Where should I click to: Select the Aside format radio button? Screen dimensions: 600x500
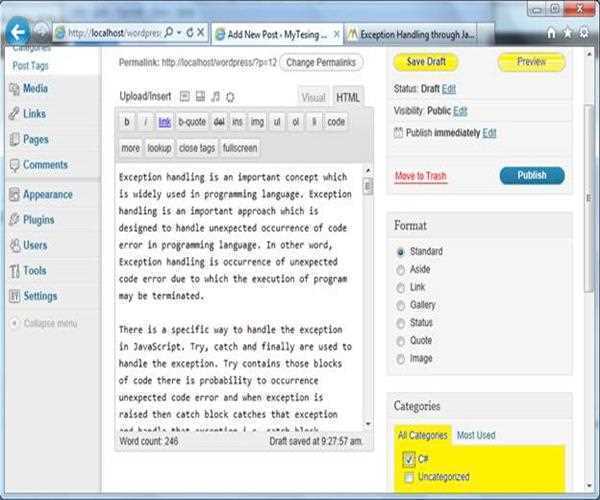pyautogui.click(x=402, y=269)
